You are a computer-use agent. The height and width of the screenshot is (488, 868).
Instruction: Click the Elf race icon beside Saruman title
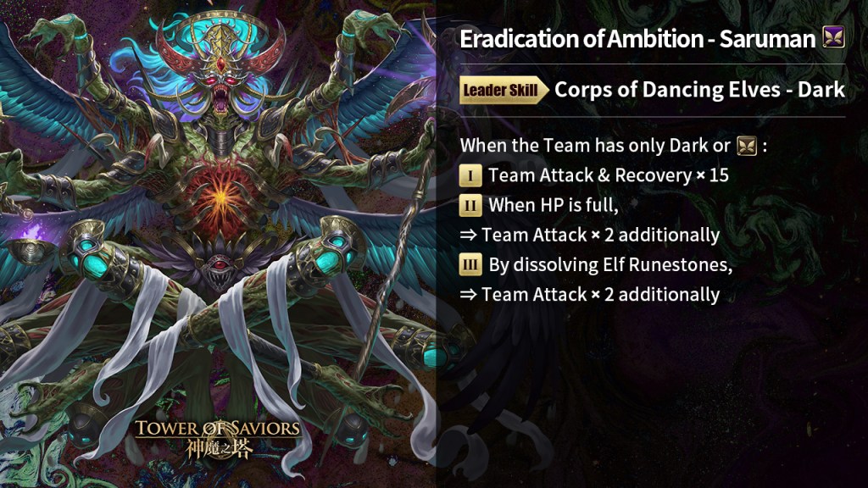pyautogui.click(x=833, y=38)
